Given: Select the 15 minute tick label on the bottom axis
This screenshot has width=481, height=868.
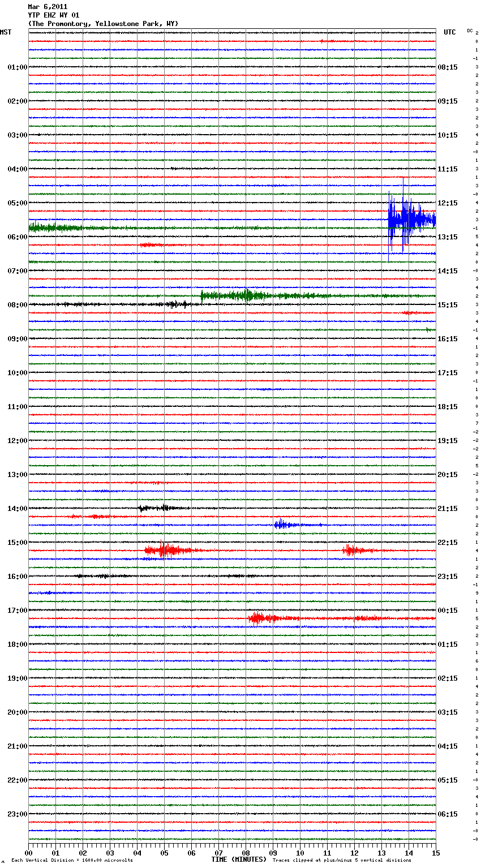Looking at the screenshot, I should 435,853.
